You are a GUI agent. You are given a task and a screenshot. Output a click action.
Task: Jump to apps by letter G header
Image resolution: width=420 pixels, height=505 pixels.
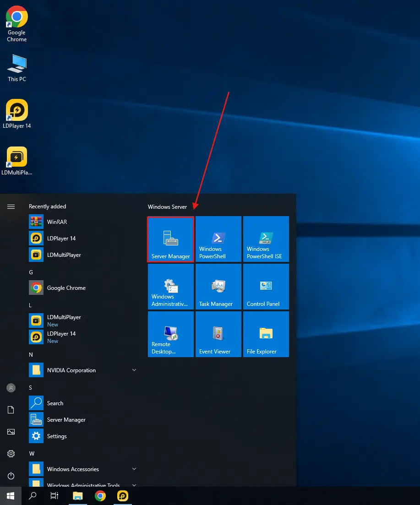(31, 272)
